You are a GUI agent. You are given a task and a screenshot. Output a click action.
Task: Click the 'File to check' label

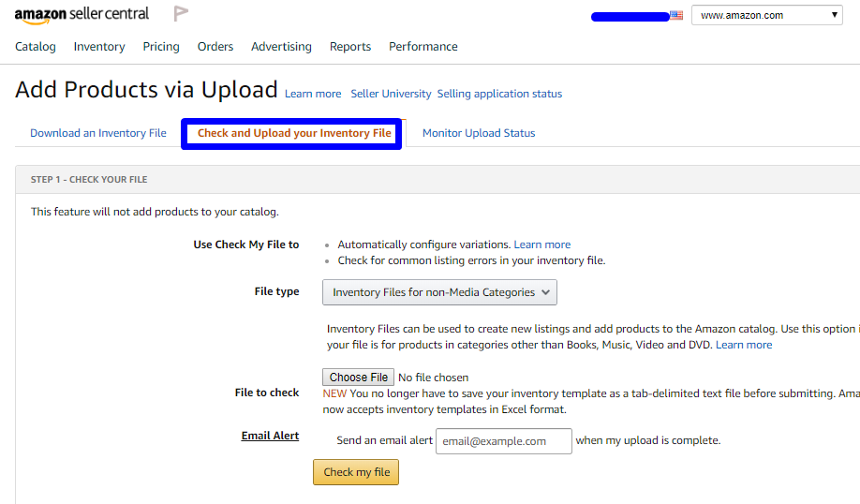pyautogui.click(x=267, y=393)
